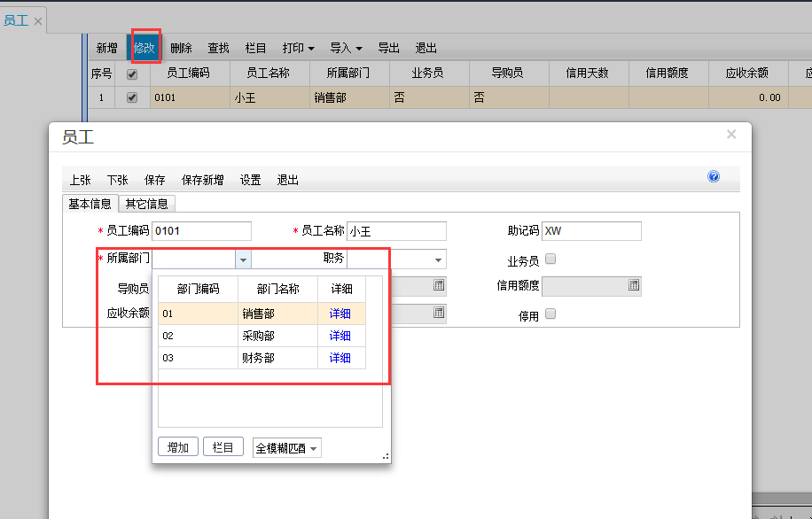The image size is (812, 519).
Task: Click 增加 button to add a department
Action: (x=177, y=446)
